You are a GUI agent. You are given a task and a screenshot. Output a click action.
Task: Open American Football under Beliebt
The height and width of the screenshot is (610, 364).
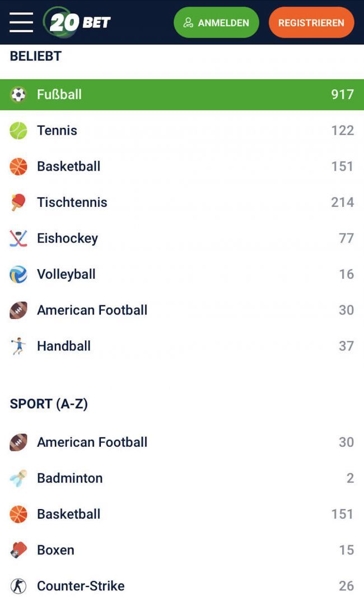92,310
